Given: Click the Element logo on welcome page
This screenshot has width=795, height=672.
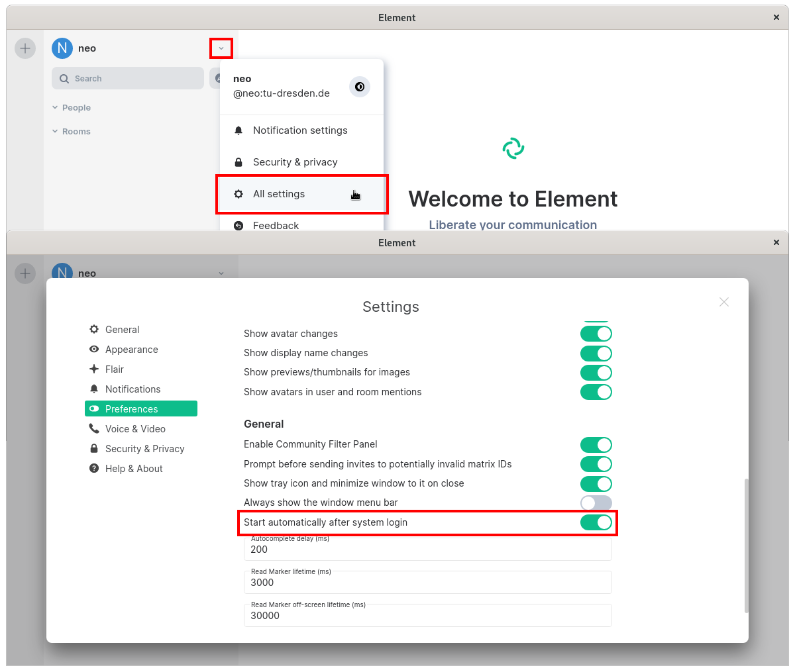Looking at the screenshot, I should coord(513,148).
